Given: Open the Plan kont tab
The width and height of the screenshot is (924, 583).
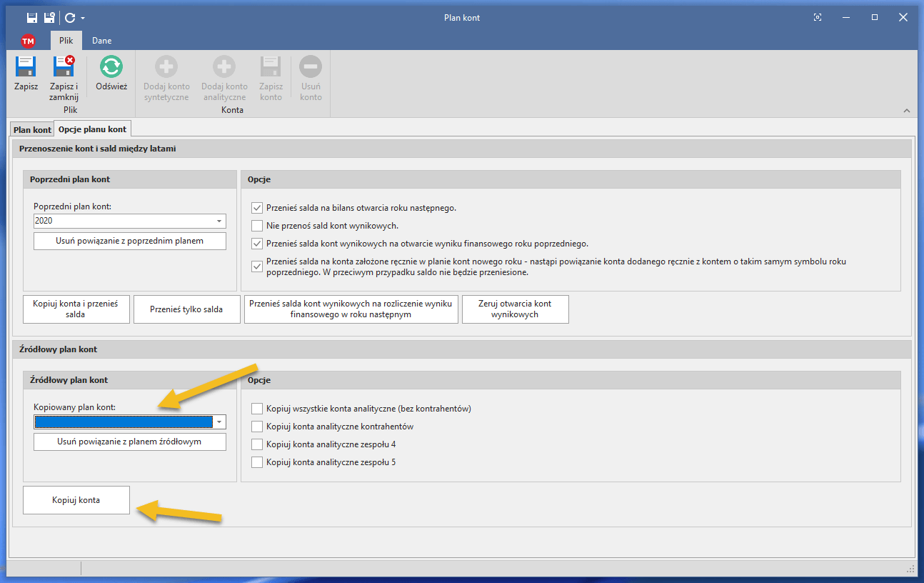Looking at the screenshot, I should [32, 130].
